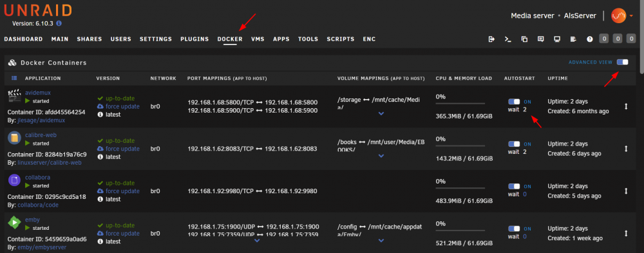Toggle autostart for avidemux
644x253 pixels.
point(514,102)
